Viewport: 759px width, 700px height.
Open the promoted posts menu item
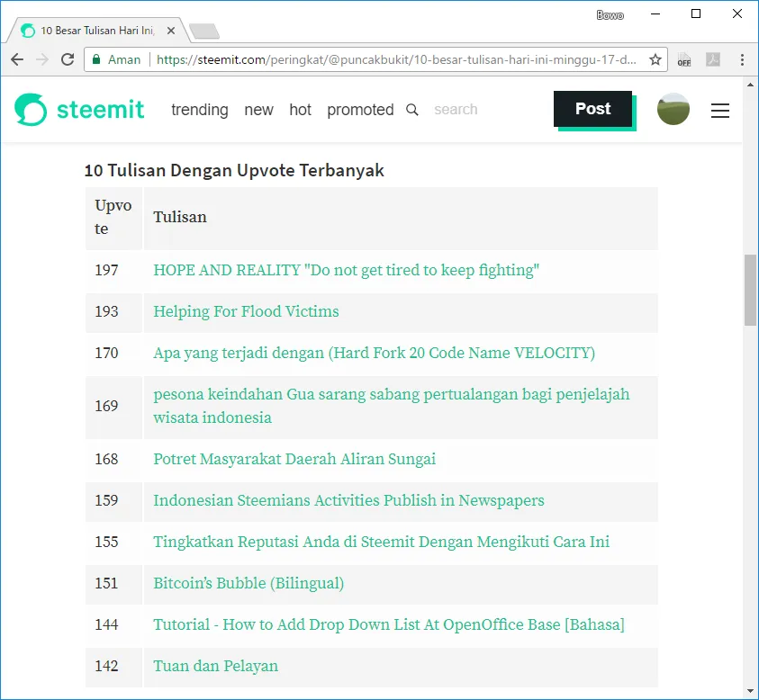pos(360,110)
